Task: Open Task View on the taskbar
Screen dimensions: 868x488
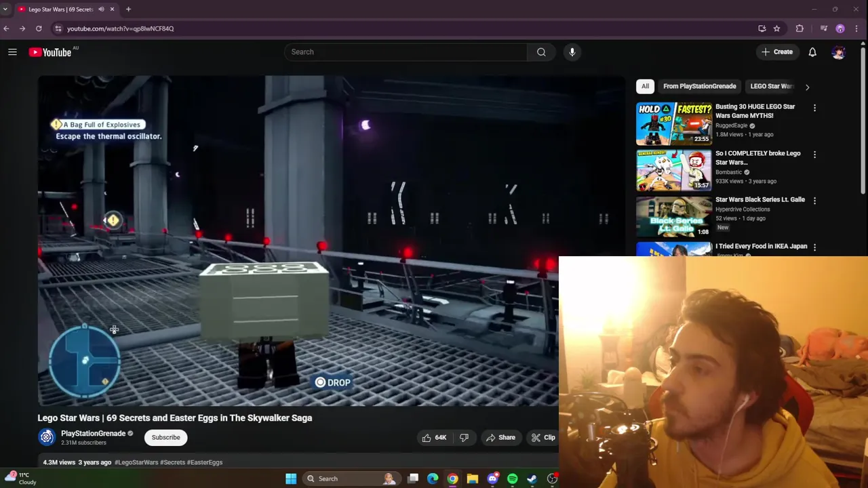Action: tap(413, 479)
